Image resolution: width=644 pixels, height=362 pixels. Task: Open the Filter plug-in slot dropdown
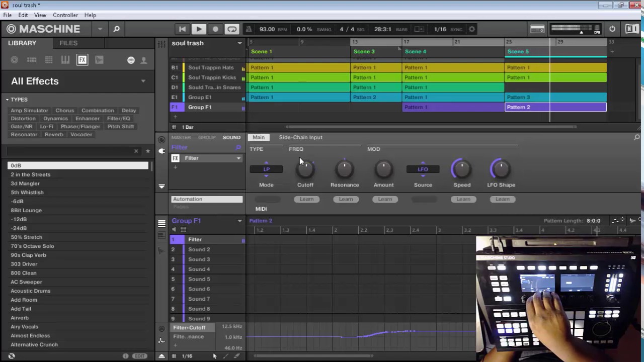click(238, 158)
